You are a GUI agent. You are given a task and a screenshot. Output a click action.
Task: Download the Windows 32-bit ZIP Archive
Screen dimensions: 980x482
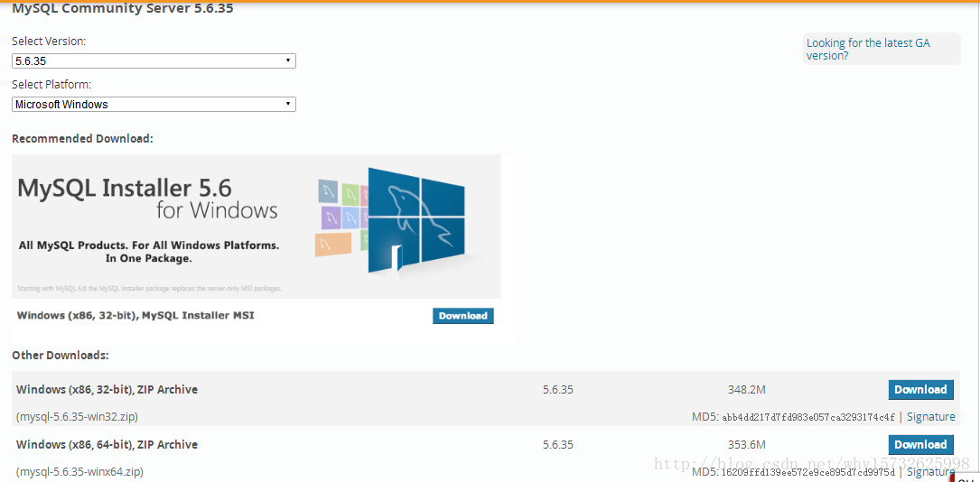point(920,390)
